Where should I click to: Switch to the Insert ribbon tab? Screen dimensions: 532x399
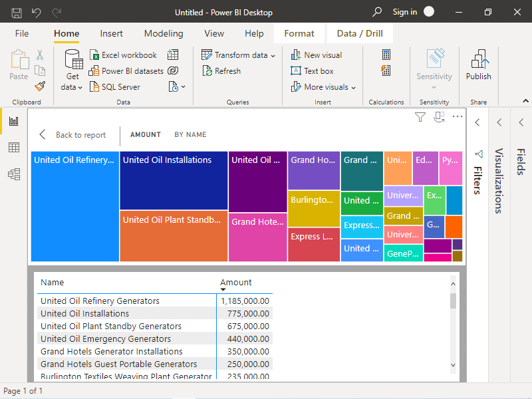pyautogui.click(x=111, y=34)
